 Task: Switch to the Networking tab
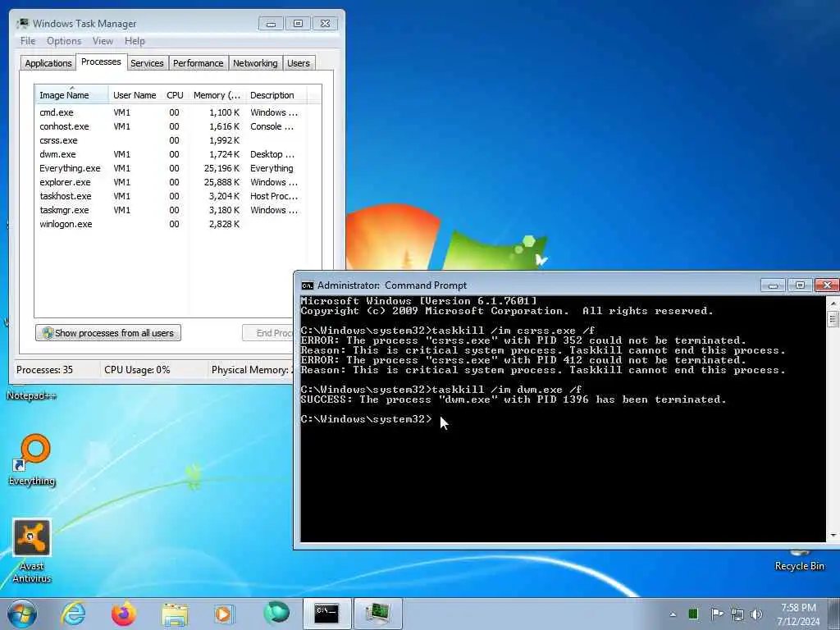[x=256, y=63]
